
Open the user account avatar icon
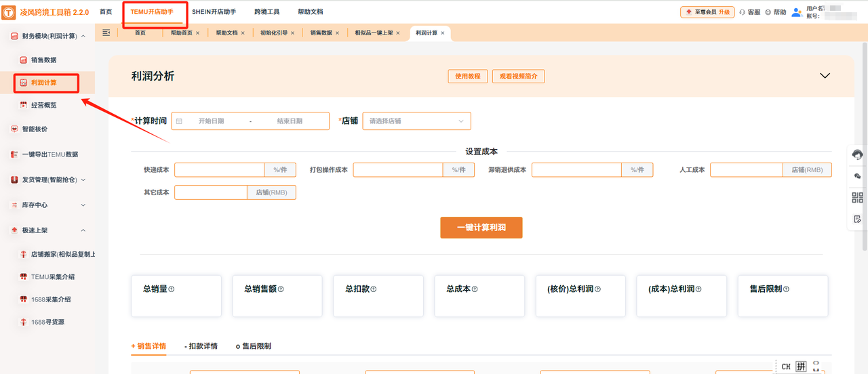click(797, 12)
